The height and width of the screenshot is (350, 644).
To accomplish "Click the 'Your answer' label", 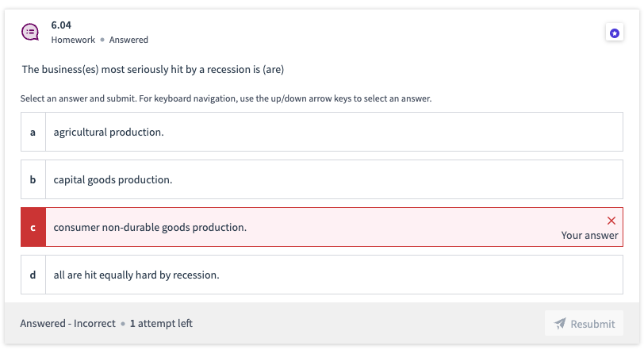I will pos(589,236).
